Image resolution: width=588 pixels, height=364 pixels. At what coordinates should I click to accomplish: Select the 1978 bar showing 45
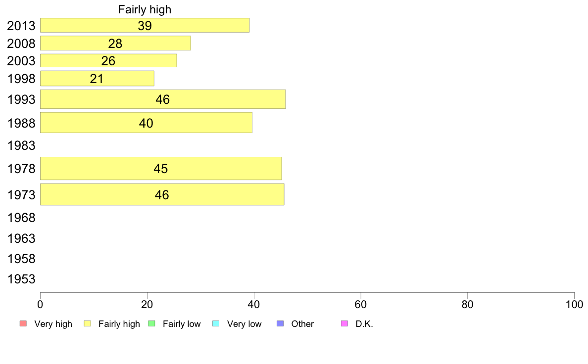[x=161, y=168]
